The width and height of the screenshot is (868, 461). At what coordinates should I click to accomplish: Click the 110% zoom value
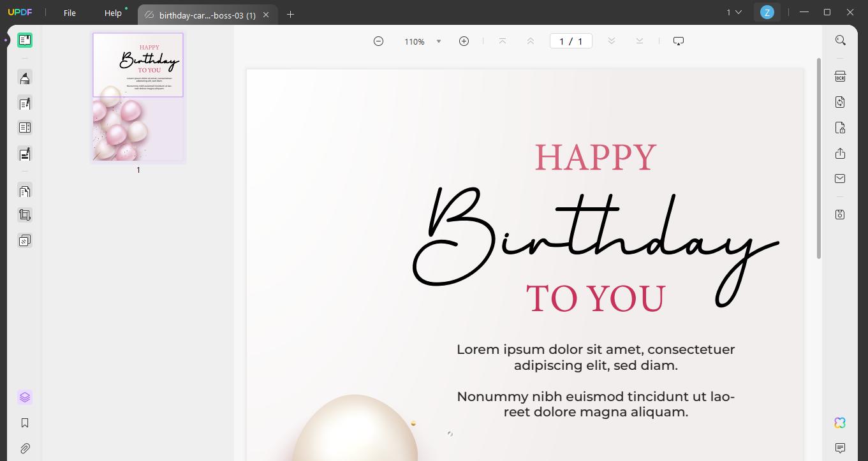tap(415, 41)
